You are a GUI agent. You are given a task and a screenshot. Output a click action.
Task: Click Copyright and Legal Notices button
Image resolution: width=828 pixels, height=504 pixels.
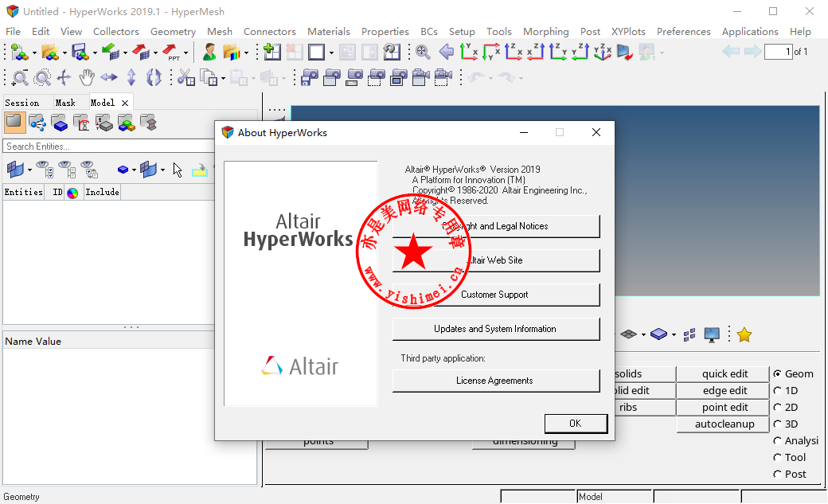(x=496, y=226)
